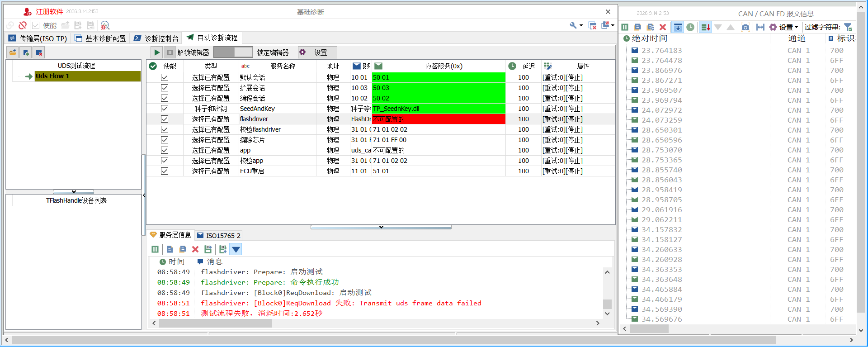This screenshot has width=868, height=347.
Task: Switch to 传输层(ISO TP) tab
Action: [38, 38]
